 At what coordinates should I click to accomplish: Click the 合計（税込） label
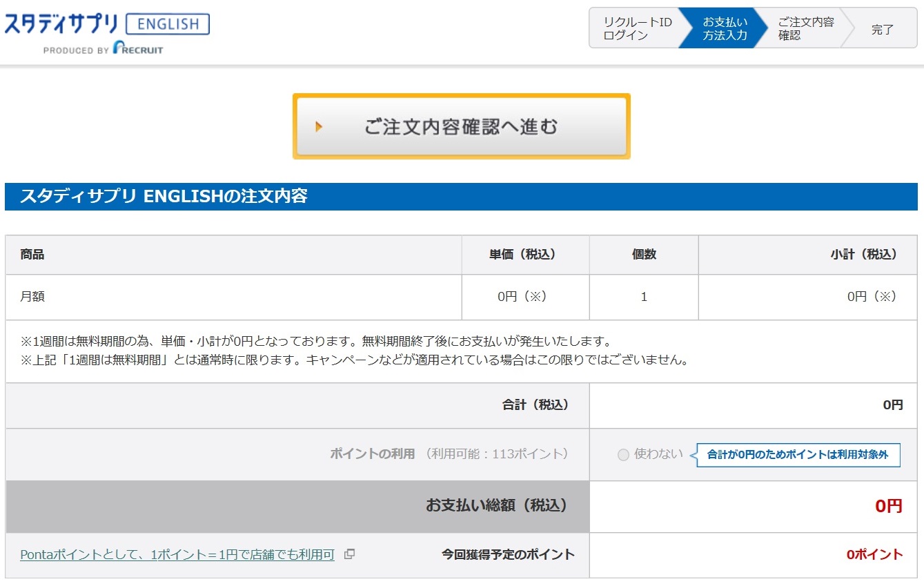point(536,405)
